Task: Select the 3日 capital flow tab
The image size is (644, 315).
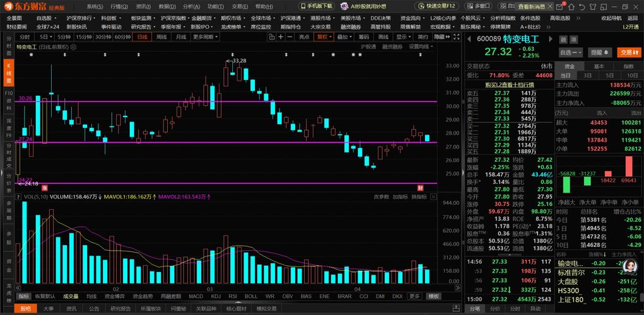Action: (588, 75)
